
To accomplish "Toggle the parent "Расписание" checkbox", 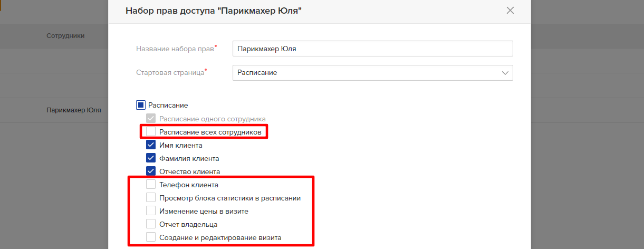I will pyautogui.click(x=141, y=106).
